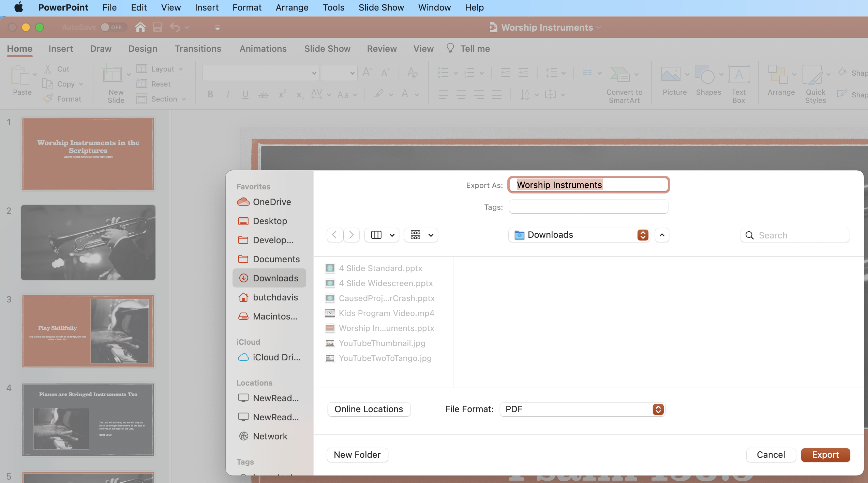Click the New Slide icon

(x=112, y=74)
